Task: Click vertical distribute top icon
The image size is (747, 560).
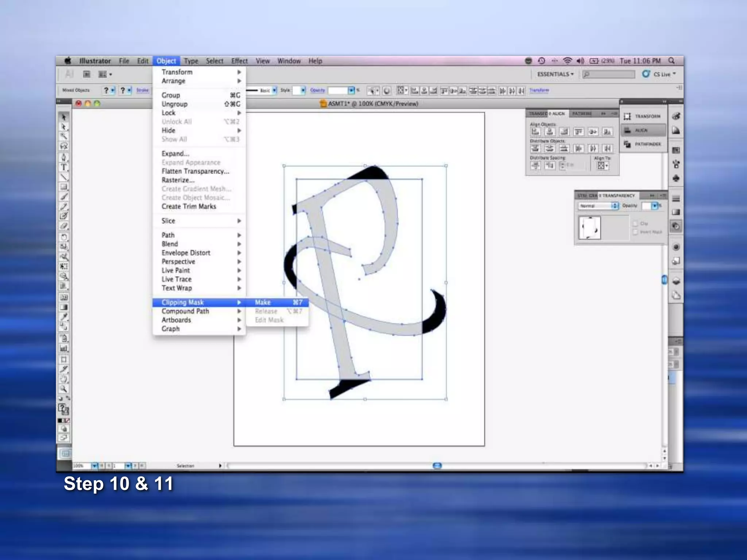Action: tap(535, 148)
